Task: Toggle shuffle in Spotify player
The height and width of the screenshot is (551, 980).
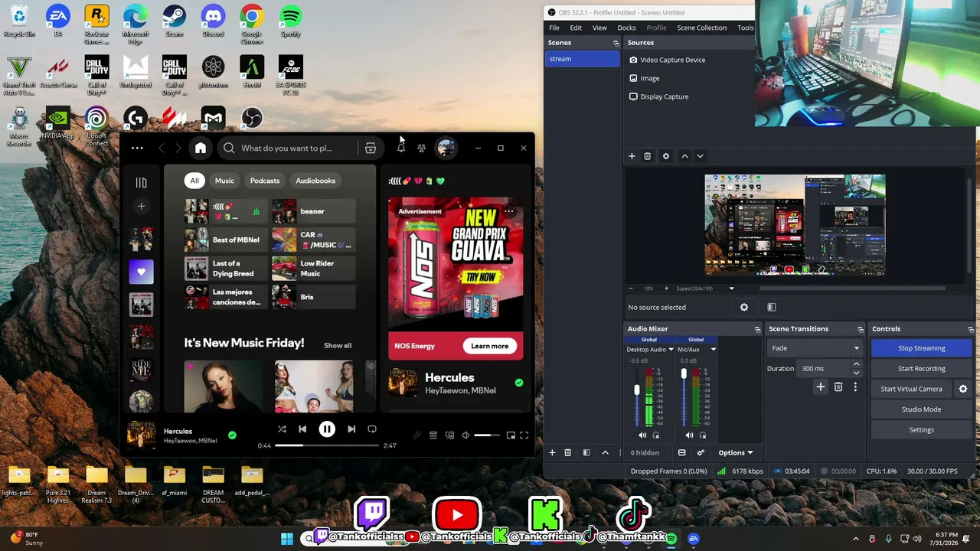Action: click(282, 429)
